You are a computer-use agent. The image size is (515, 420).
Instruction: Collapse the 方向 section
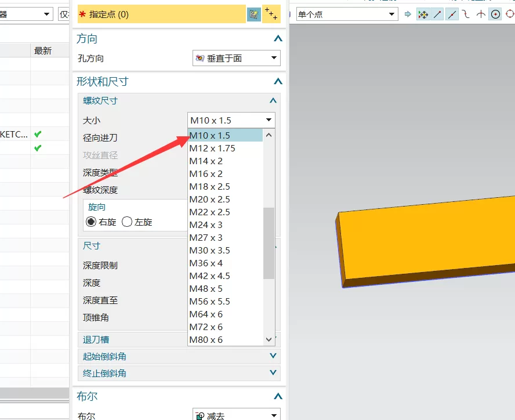(x=278, y=38)
